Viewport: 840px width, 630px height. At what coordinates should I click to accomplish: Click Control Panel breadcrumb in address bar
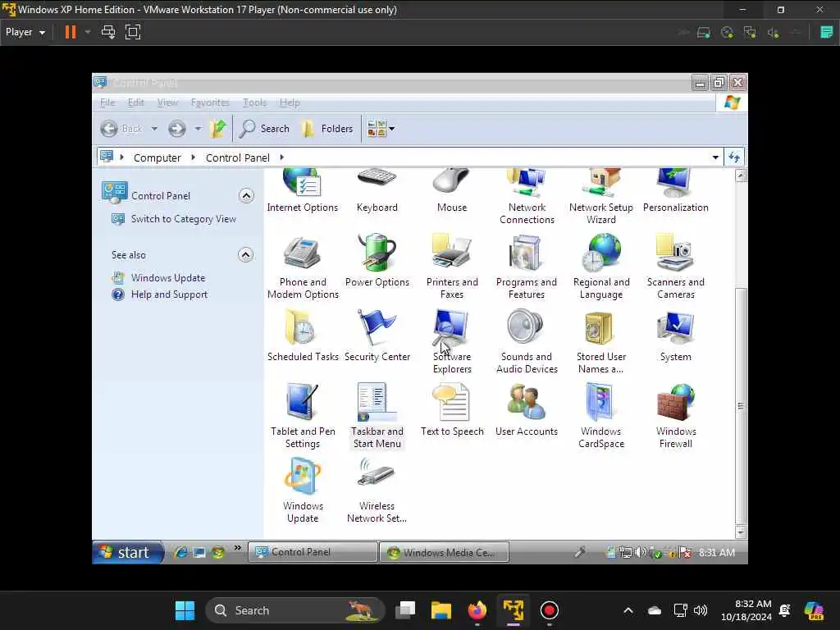coord(237,157)
